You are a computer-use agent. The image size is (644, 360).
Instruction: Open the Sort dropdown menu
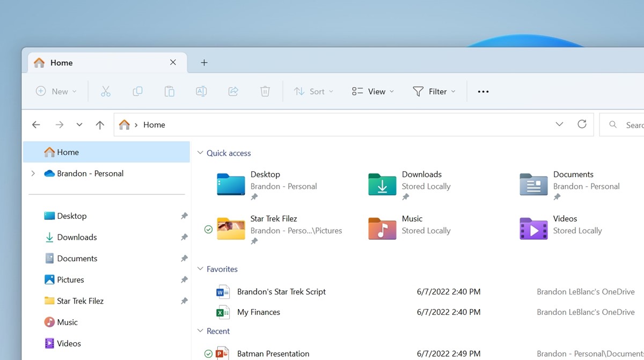pyautogui.click(x=313, y=92)
